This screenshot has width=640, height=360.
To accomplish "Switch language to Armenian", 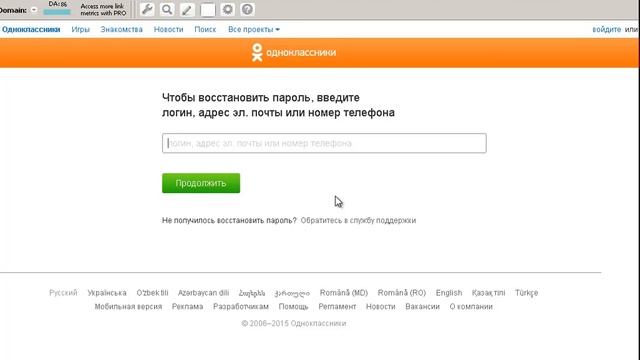I will [x=252, y=293].
